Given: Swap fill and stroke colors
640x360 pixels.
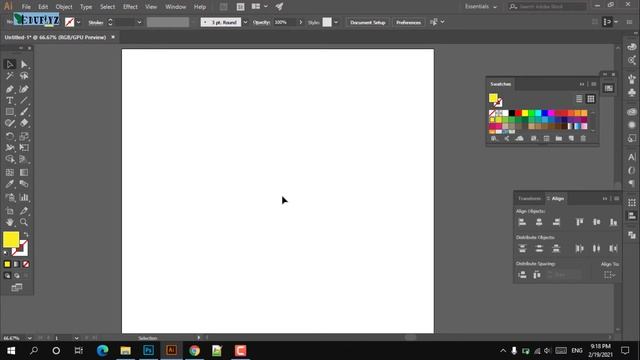Looking at the screenshot, I should [26, 235].
